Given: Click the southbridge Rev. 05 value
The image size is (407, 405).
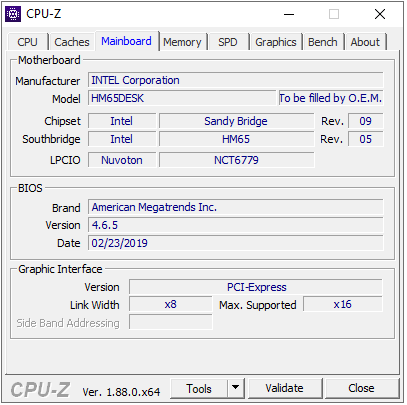Looking at the screenshot, I should pos(366,139).
